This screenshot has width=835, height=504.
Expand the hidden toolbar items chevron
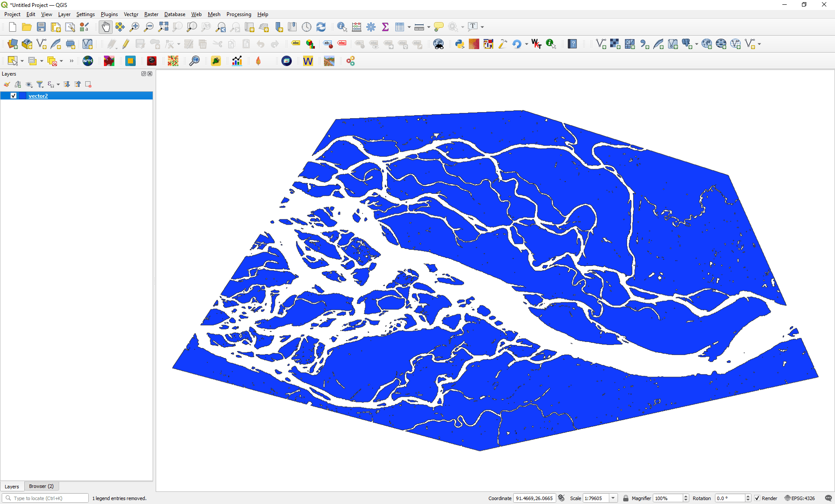(x=71, y=61)
